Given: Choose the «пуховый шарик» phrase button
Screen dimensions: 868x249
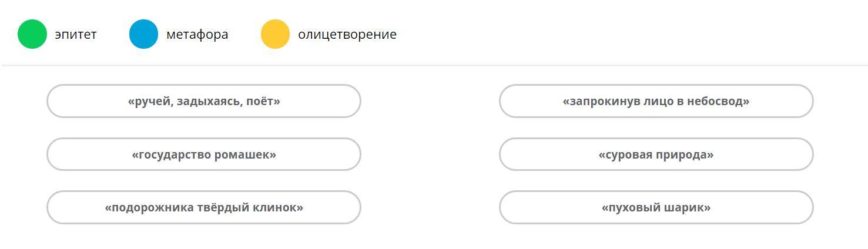Looking at the screenshot, I should 656,207.
